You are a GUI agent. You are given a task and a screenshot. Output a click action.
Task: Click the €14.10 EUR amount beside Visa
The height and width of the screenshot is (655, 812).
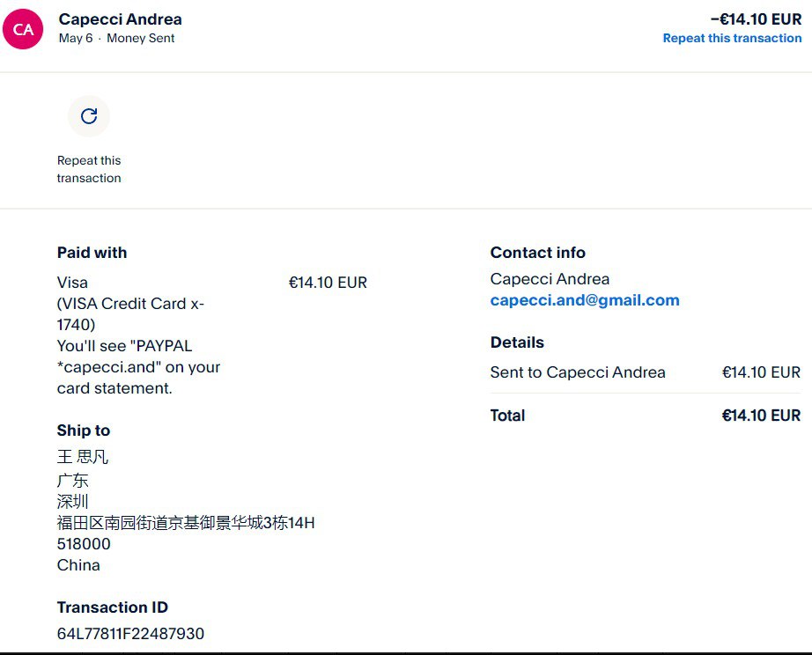coord(328,283)
